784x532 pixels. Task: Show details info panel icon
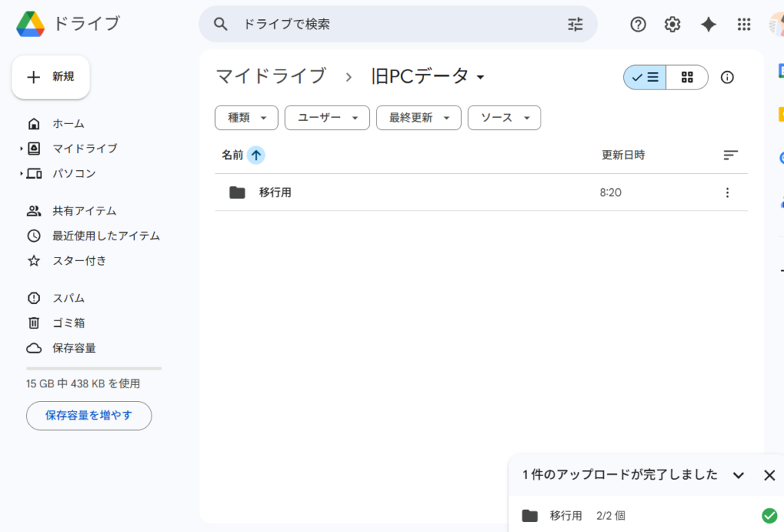727,77
